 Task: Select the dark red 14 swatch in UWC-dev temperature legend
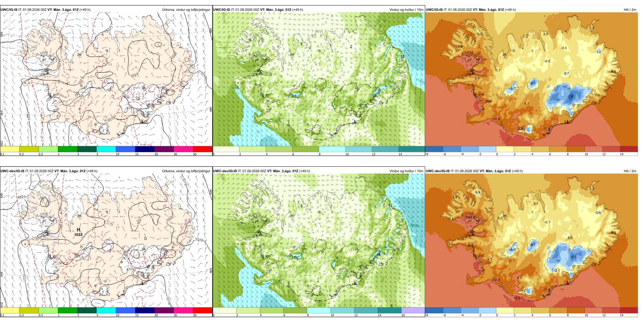pos(629,310)
